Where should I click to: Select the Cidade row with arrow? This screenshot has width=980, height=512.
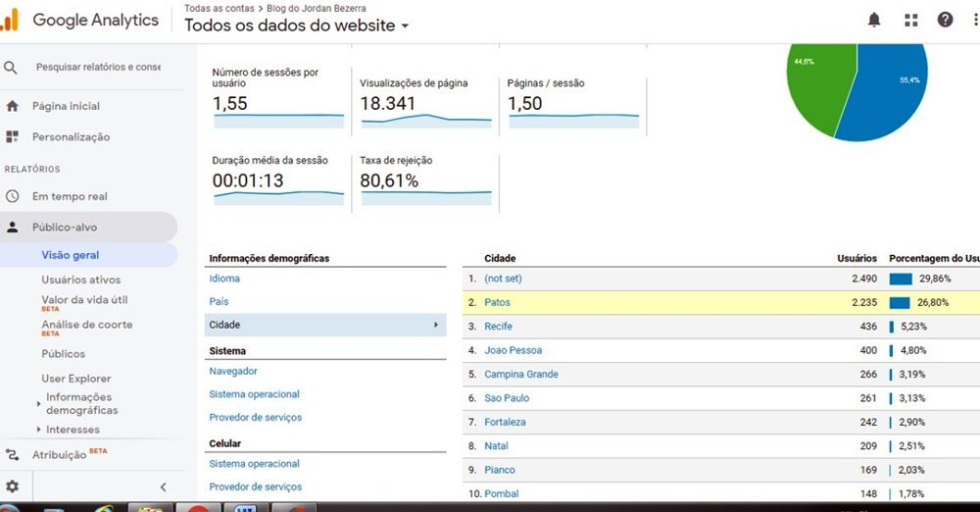point(325,325)
